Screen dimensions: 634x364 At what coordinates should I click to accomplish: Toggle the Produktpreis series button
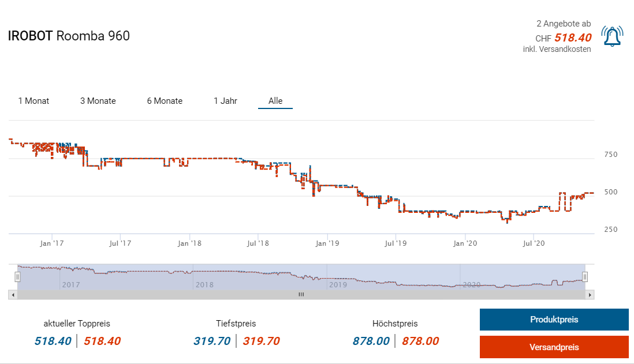pyautogui.click(x=554, y=320)
